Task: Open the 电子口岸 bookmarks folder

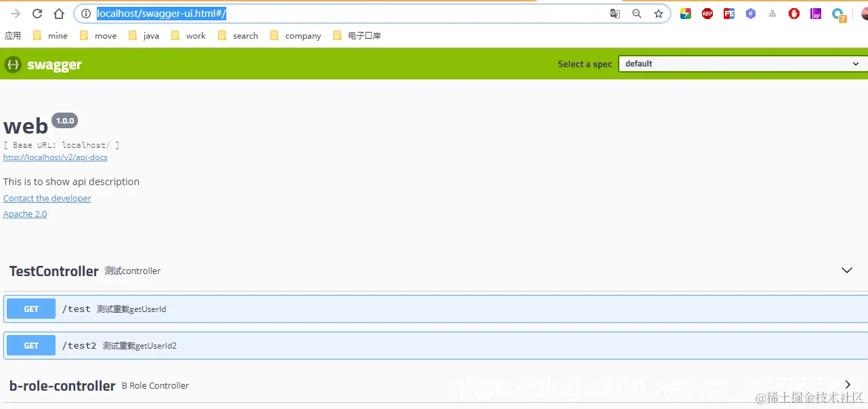Action: tap(357, 36)
